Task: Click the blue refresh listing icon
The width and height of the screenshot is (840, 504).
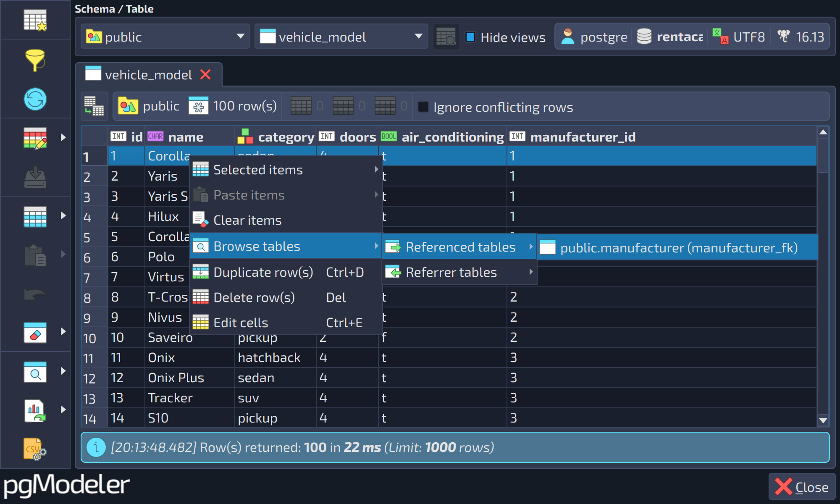Action: tap(35, 100)
